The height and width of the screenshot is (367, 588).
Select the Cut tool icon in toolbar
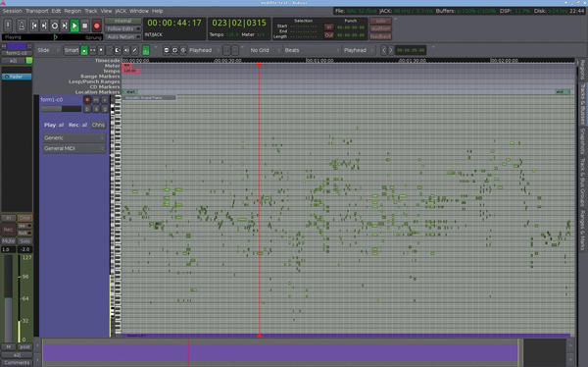pos(101,50)
